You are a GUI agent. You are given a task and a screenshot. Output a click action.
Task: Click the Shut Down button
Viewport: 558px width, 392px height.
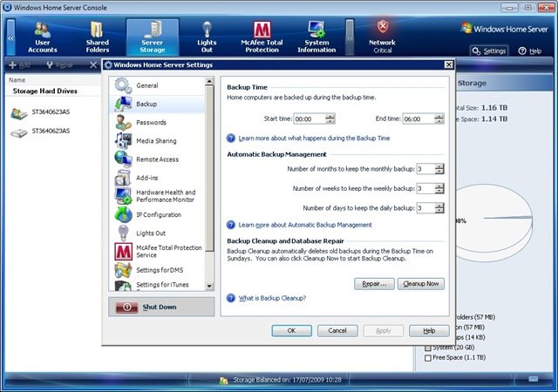[161, 307]
